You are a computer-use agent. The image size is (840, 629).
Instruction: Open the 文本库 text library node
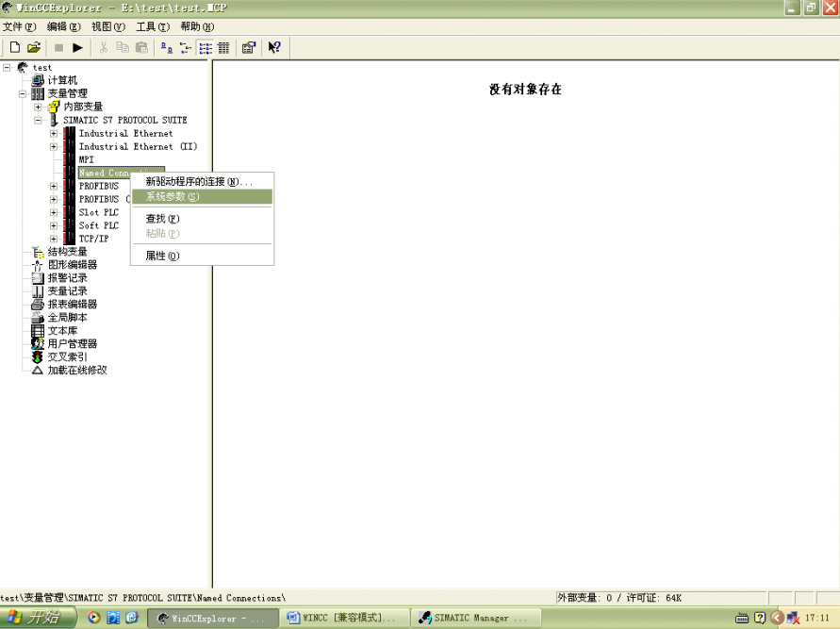point(62,331)
